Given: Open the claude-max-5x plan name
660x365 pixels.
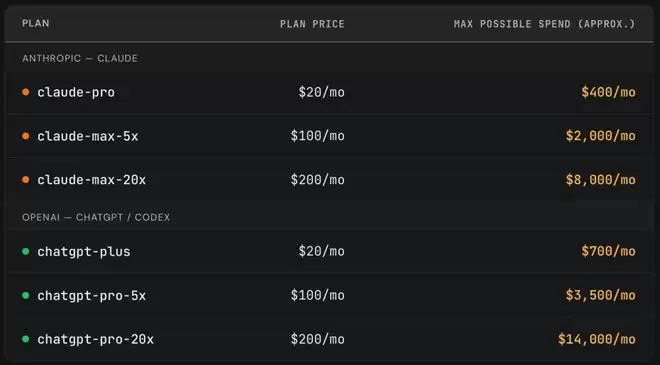Looking at the screenshot, I should tap(88, 136).
